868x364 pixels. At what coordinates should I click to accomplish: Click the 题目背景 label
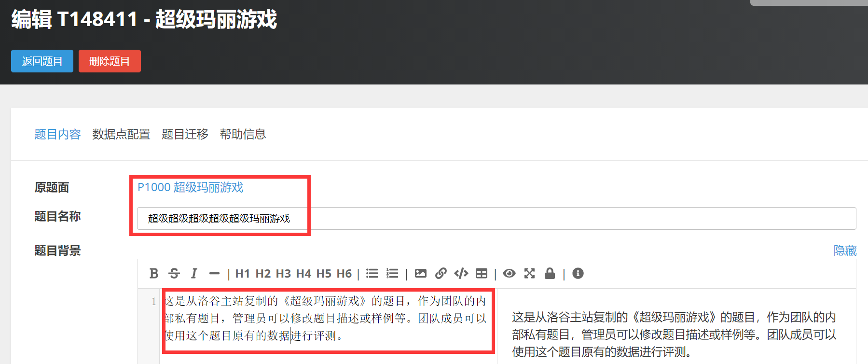57,251
